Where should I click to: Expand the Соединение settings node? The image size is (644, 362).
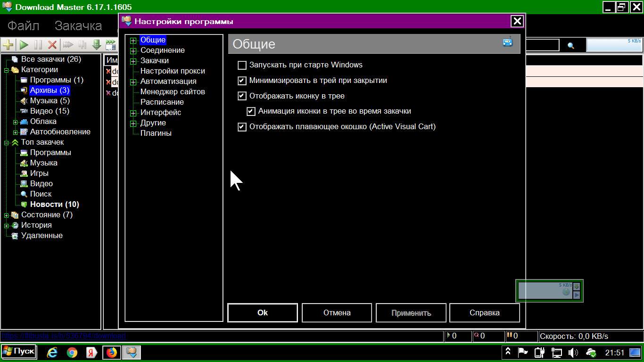[x=133, y=51]
